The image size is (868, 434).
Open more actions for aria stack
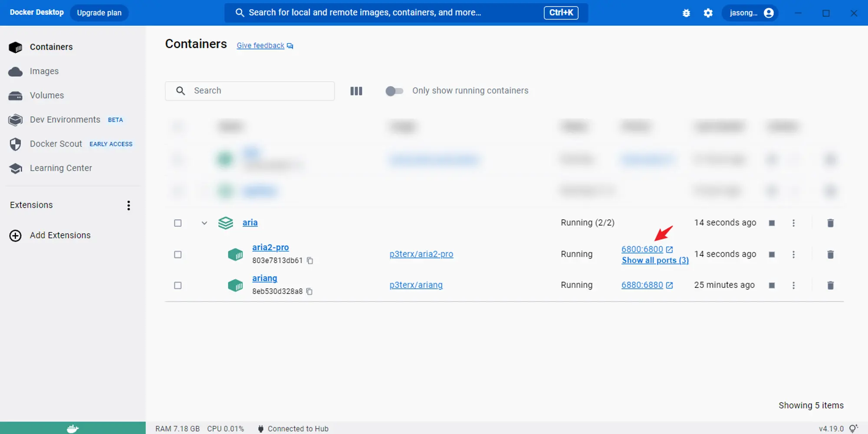coord(793,223)
